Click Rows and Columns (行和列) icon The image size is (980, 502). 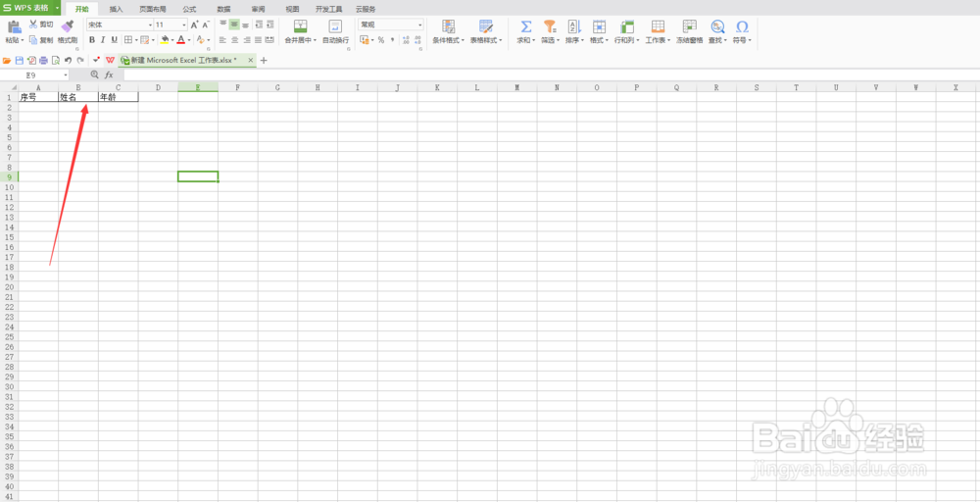[x=627, y=26]
